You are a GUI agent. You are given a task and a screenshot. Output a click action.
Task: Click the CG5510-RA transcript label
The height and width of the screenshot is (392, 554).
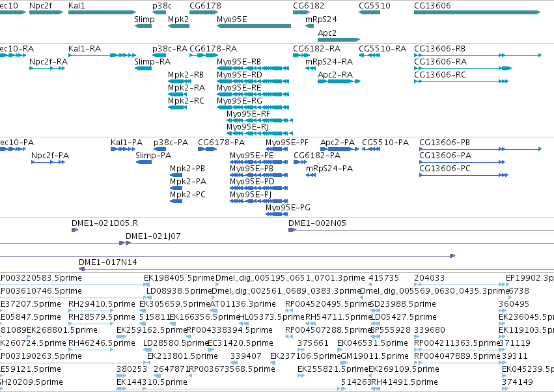tap(383, 48)
